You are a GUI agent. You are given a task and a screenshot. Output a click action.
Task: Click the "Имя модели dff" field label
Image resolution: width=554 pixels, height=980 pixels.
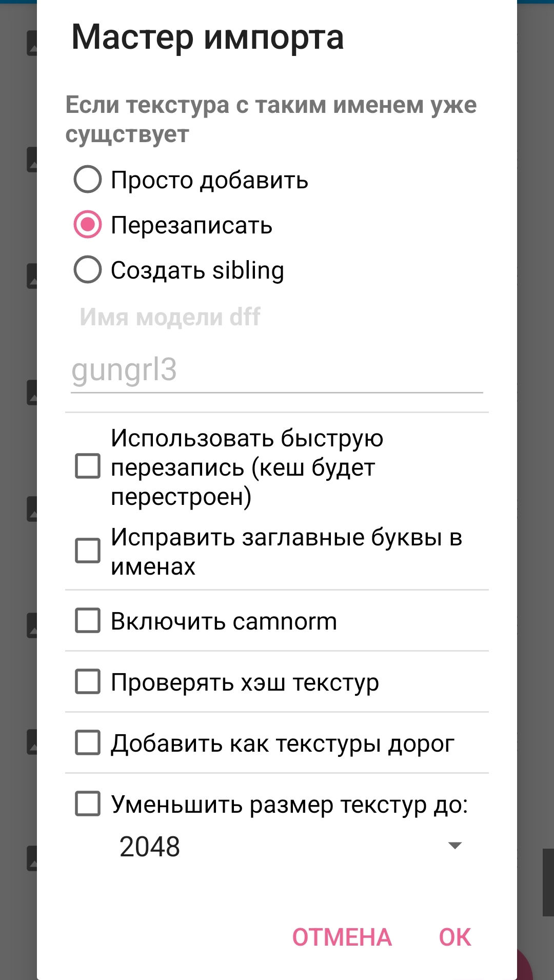pyautogui.click(x=170, y=317)
